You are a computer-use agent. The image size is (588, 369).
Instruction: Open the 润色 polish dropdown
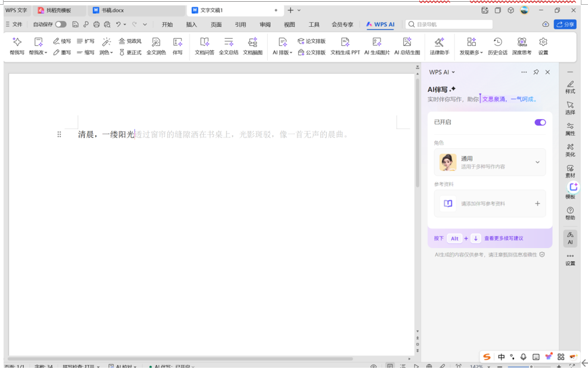(106, 46)
